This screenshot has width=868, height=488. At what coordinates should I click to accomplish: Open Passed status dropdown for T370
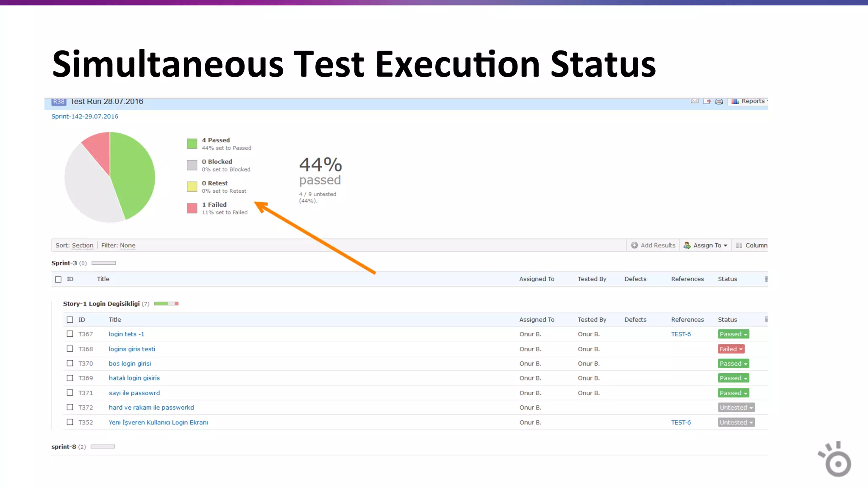(734, 363)
